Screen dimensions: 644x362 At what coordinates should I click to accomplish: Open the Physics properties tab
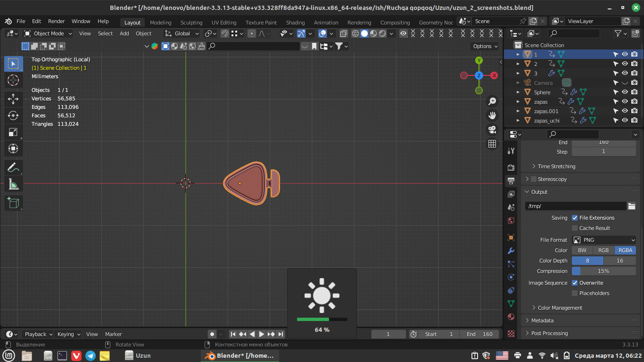(x=511, y=277)
